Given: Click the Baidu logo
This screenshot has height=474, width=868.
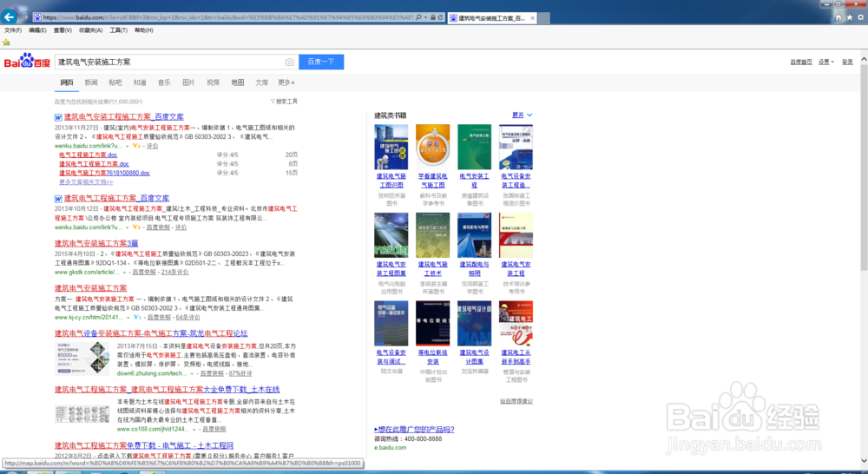Looking at the screenshot, I should (27, 62).
